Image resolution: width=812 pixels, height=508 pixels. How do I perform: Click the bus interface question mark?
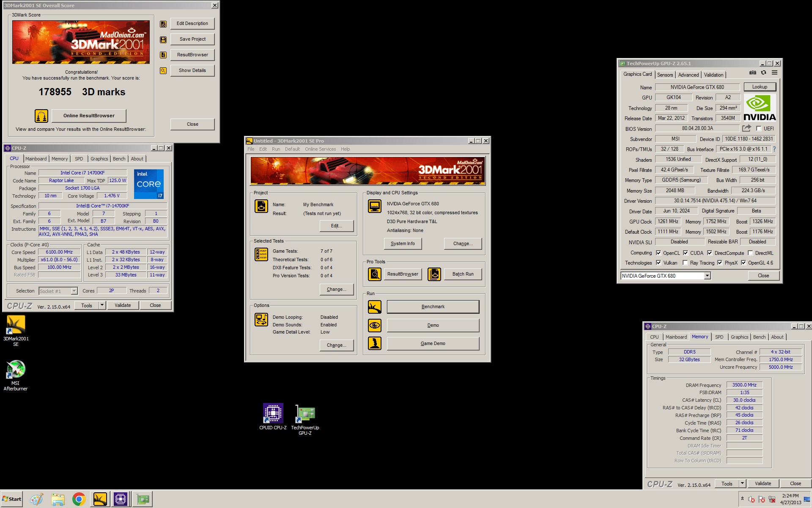[x=775, y=149]
